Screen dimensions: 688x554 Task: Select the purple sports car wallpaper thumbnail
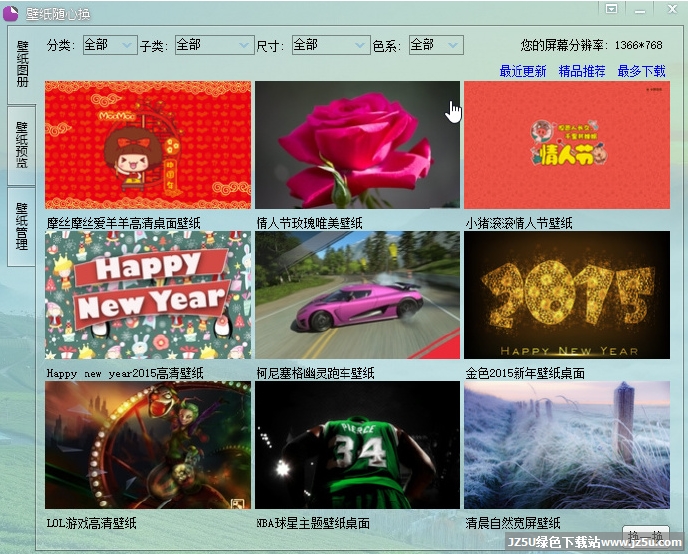(357, 295)
